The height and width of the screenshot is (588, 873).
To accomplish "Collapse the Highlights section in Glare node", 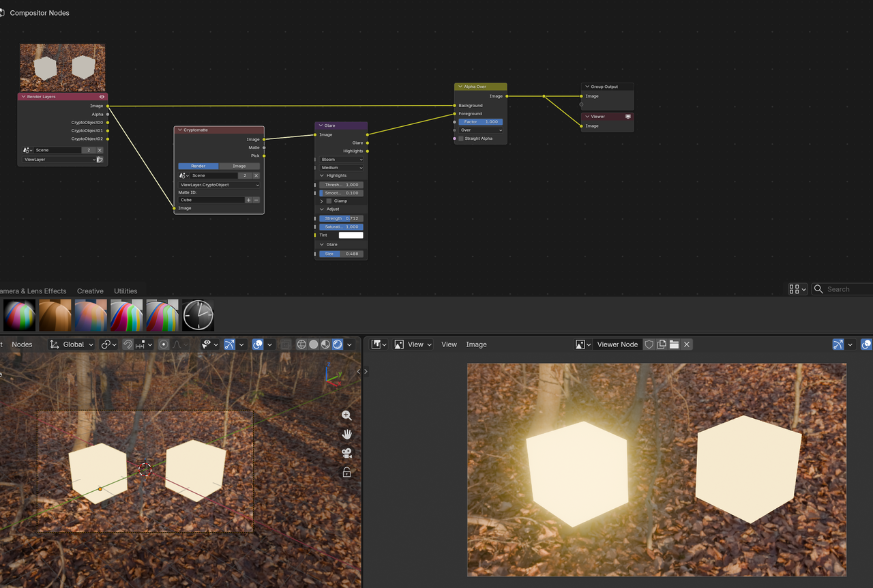I will [323, 175].
